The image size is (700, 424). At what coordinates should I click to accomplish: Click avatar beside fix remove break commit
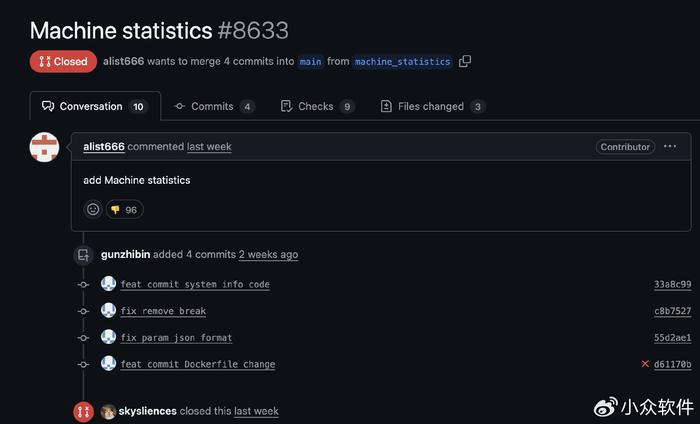(x=108, y=310)
